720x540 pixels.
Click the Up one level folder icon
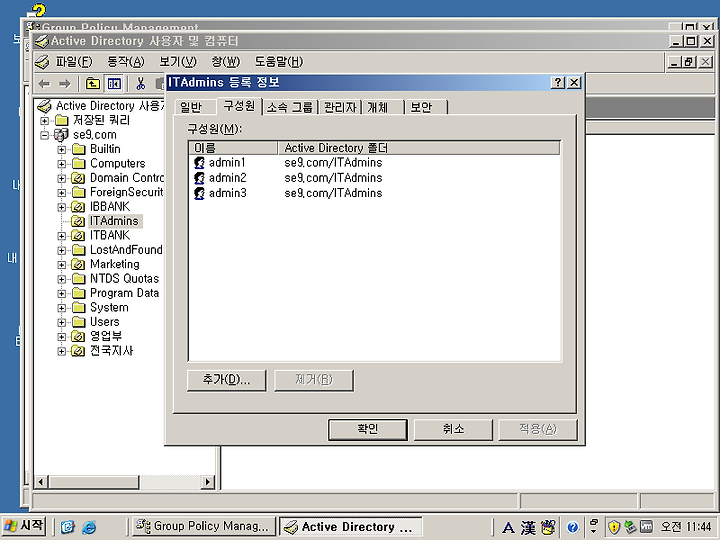pyautogui.click(x=93, y=84)
